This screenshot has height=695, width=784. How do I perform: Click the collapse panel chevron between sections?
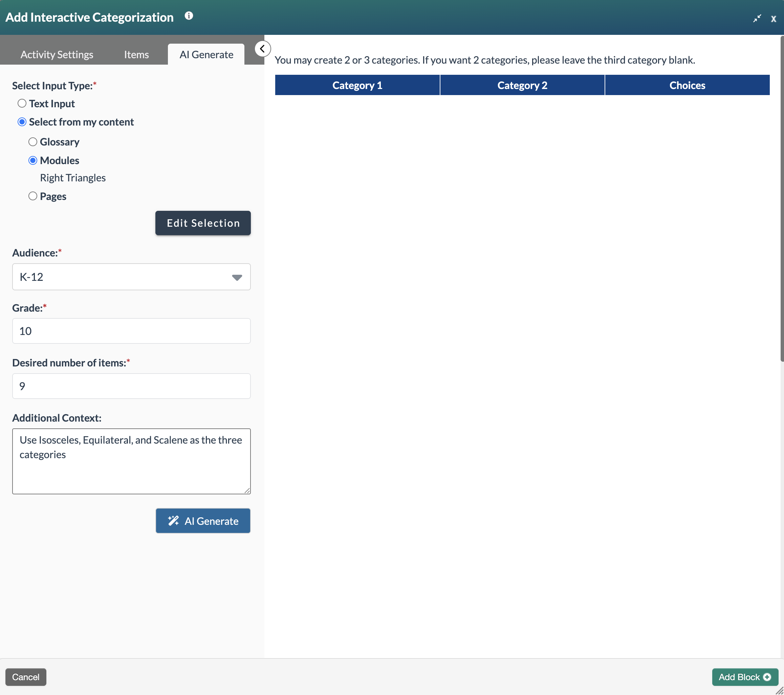coord(263,48)
